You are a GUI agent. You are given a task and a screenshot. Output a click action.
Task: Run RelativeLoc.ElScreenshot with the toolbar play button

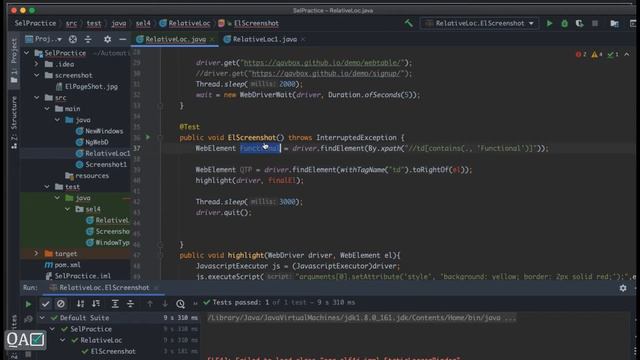[x=549, y=24]
